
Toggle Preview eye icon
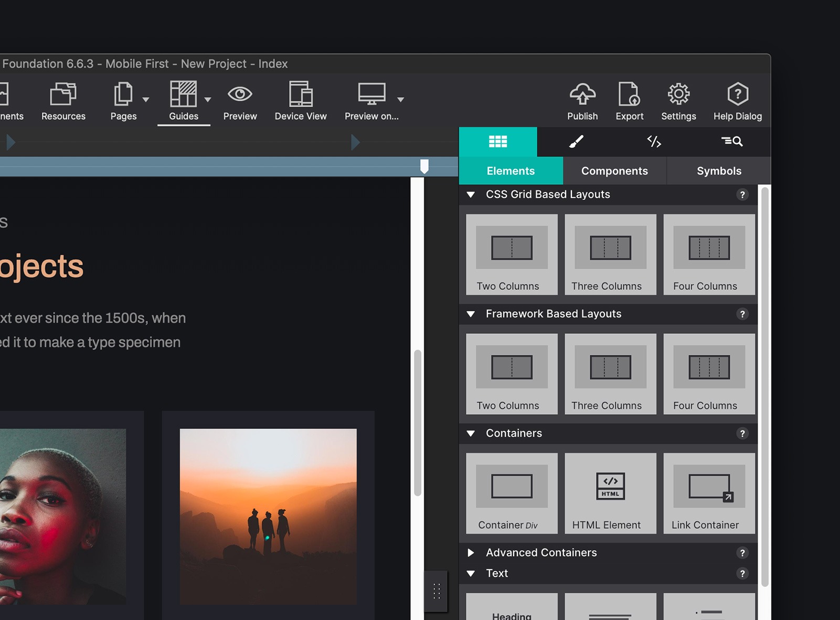click(240, 95)
